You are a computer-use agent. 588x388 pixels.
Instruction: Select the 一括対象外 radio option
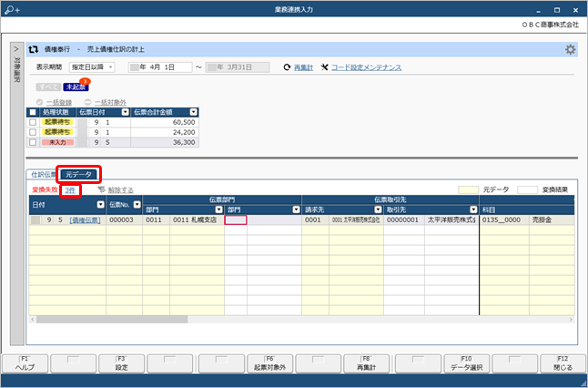point(87,102)
